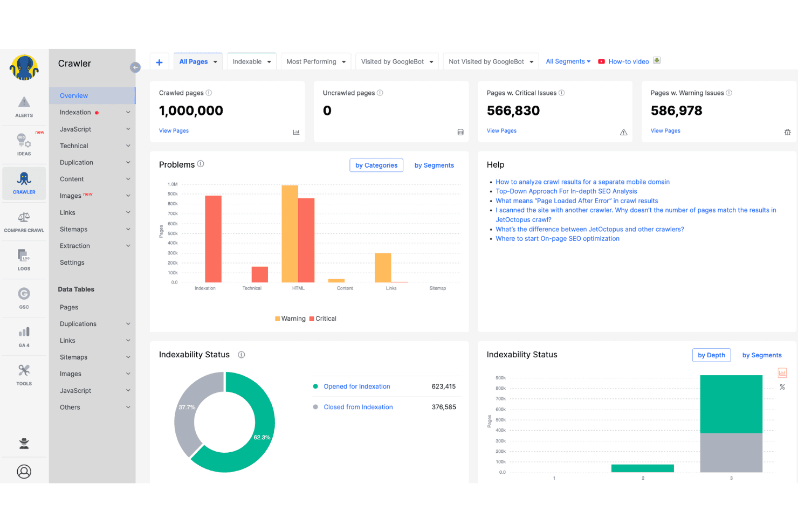Open All Segments dropdown

[568, 61]
